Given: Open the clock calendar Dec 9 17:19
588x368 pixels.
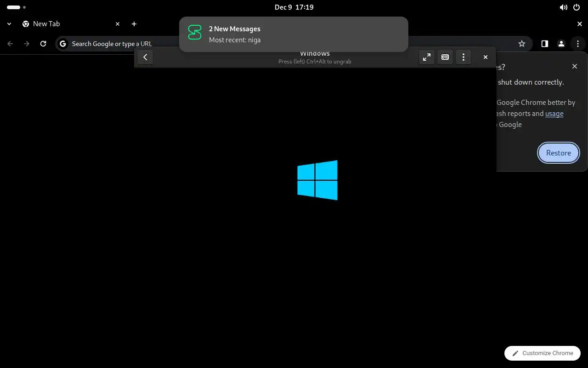Looking at the screenshot, I should click(294, 7).
